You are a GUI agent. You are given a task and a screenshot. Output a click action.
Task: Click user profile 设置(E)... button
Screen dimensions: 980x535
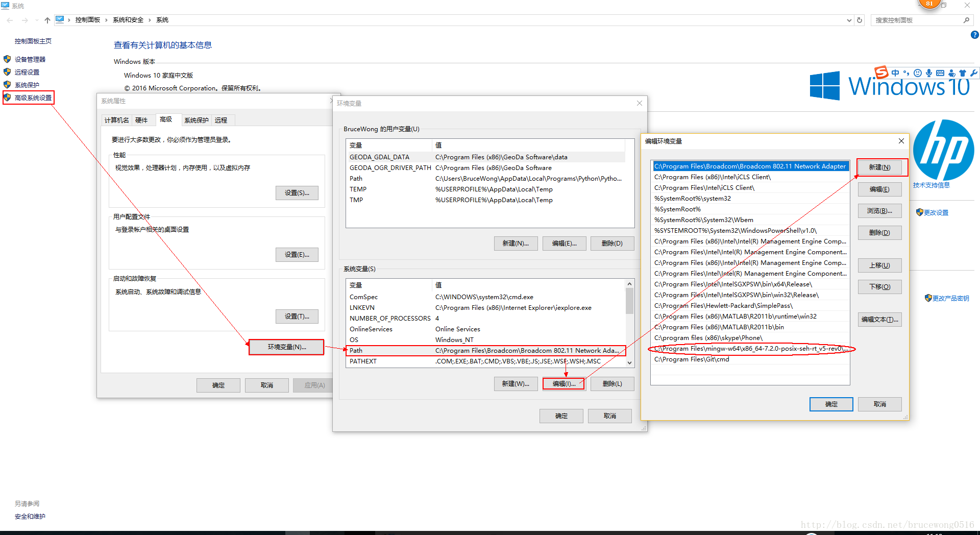(297, 254)
